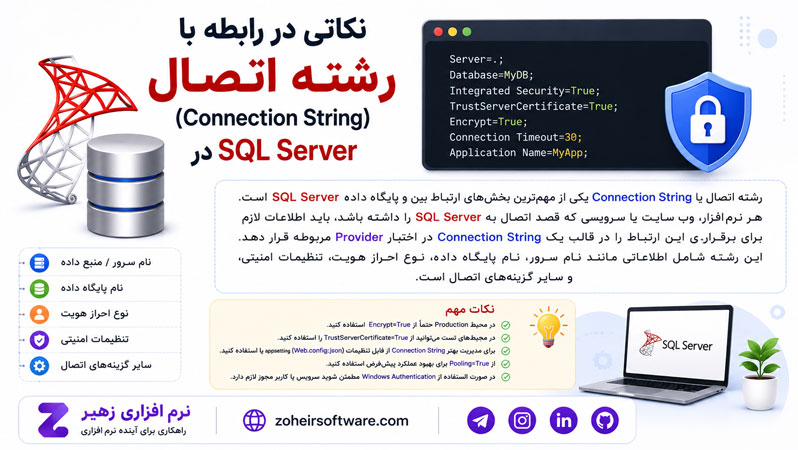Click the SQL Server logo on laptop screen
The height and width of the screenshot is (450, 798).
click(676, 344)
